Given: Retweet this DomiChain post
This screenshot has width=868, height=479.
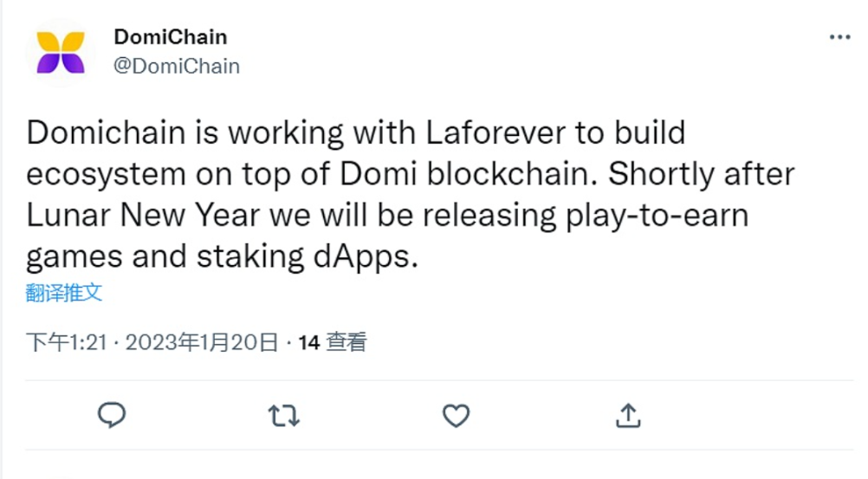Looking at the screenshot, I should pos(283,416).
